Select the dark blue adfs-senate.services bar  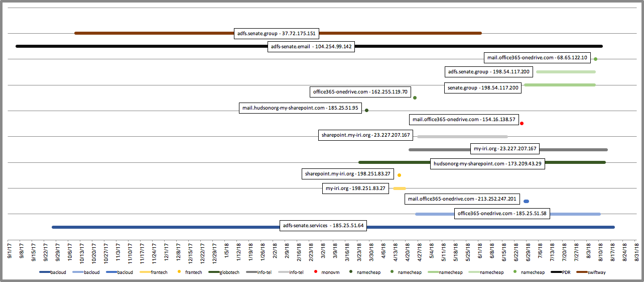pyautogui.click(x=333, y=227)
